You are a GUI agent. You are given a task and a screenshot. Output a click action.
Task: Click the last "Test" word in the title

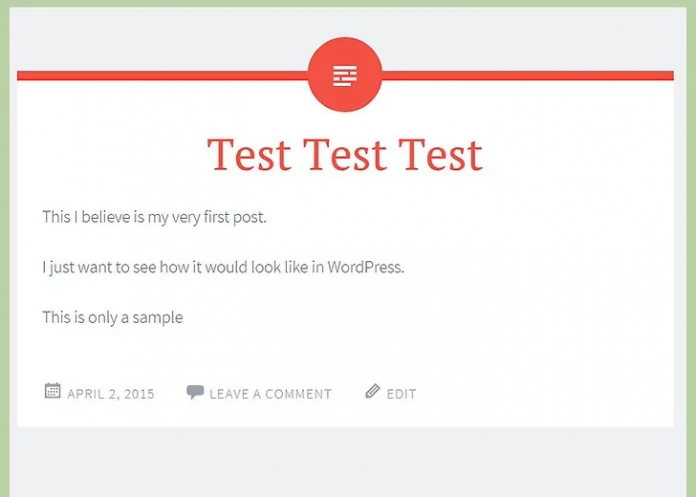(x=440, y=155)
